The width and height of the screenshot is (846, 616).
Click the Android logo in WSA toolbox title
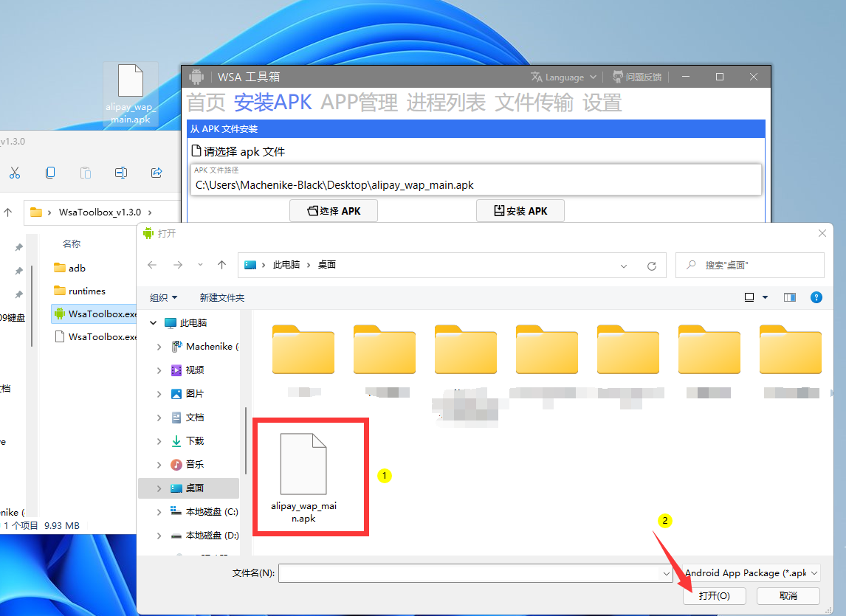196,77
